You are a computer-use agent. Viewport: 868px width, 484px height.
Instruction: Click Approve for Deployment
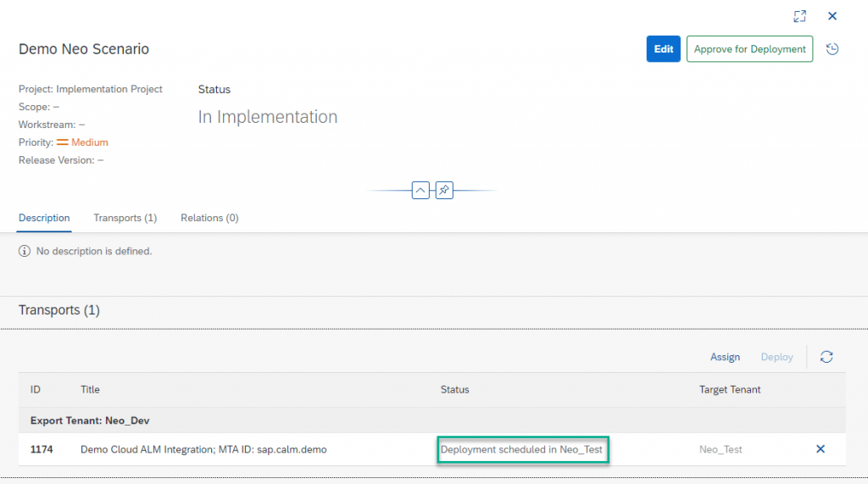tap(749, 48)
